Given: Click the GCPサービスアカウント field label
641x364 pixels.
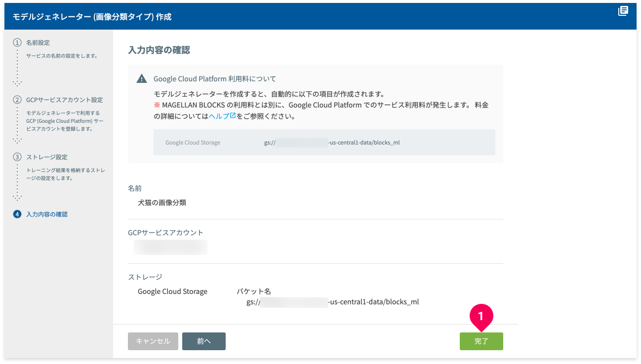Looking at the screenshot, I should point(165,233).
